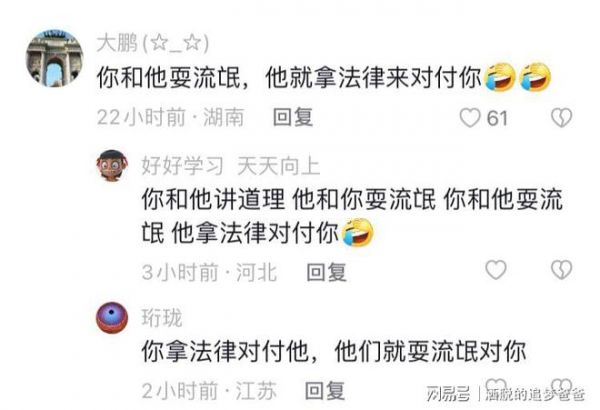Viewport: 600px width, 410px height.
Task: Open 珩珑's purple eye avatar
Action: pos(112,318)
